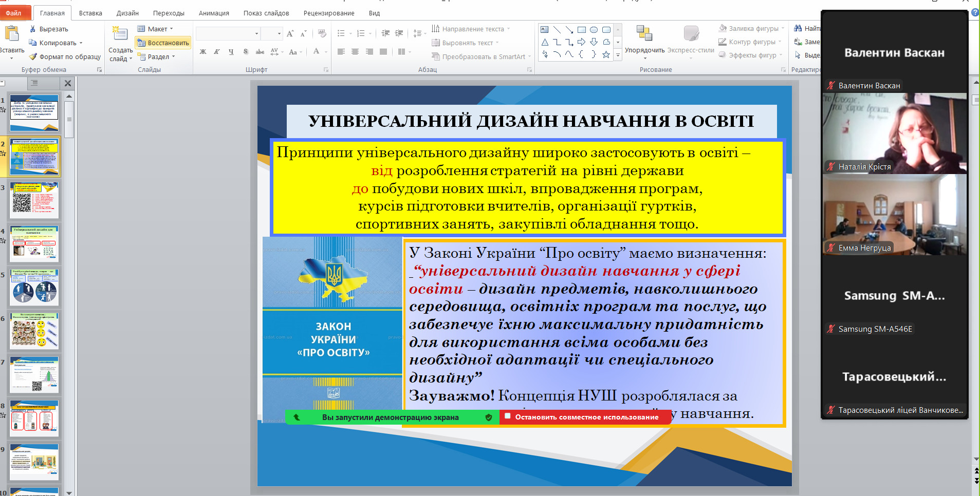Image resolution: width=980 pixels, height=496 pixels.
Task: Select slide 6 thumbnail with emojis
Action: 34,331
